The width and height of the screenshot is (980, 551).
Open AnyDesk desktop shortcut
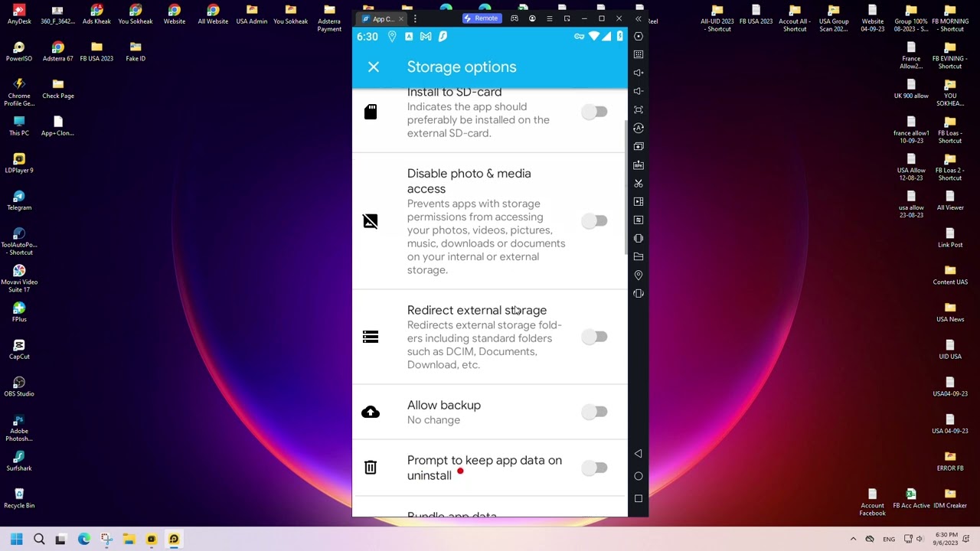click(x=19, y=15)
